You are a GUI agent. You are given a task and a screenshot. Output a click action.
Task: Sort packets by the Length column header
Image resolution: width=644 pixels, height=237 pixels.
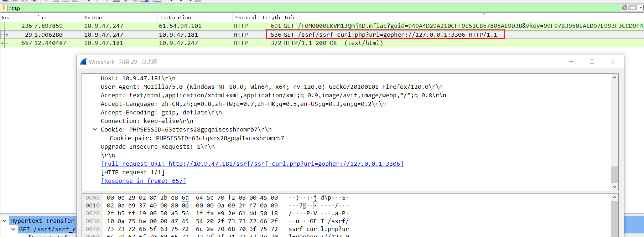tap(272, 17)
